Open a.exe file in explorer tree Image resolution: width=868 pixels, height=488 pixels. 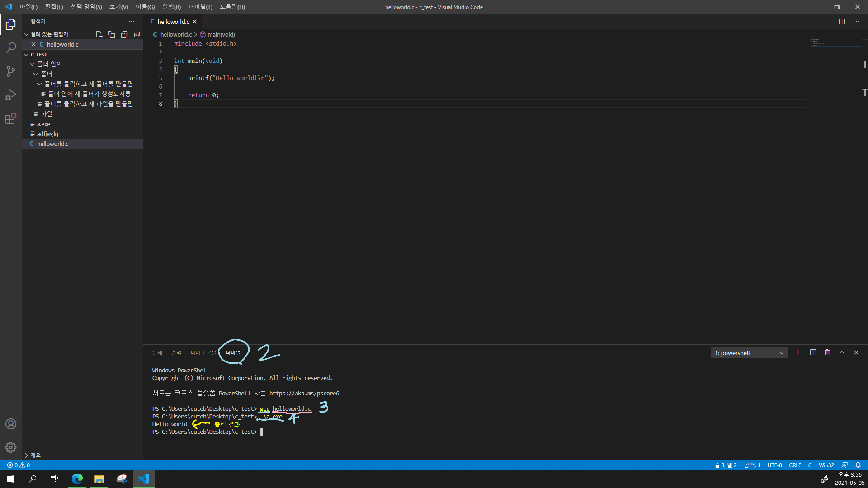click(44, 124)
